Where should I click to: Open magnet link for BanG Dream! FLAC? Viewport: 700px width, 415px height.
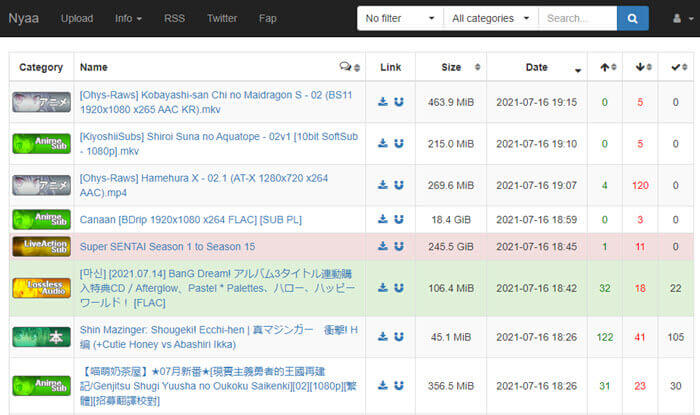pyautogui.click(x=399, y=288)
